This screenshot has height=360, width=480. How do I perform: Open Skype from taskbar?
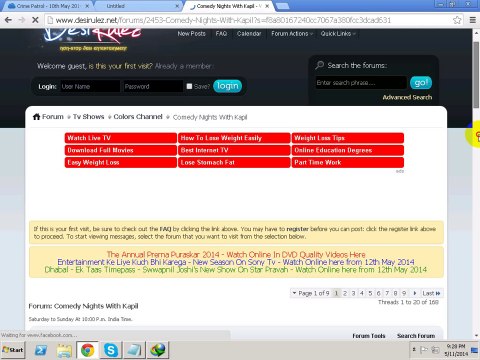point(111,350)
